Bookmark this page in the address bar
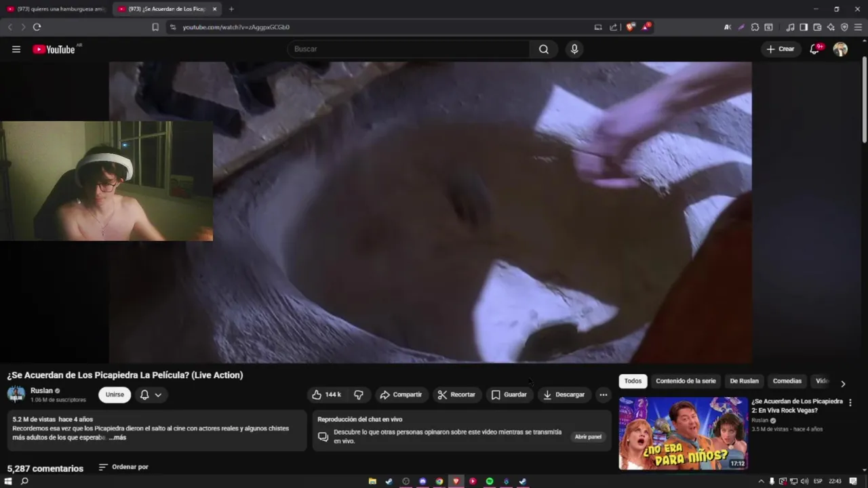The image size is (868, 488). (x=155, y=27)
